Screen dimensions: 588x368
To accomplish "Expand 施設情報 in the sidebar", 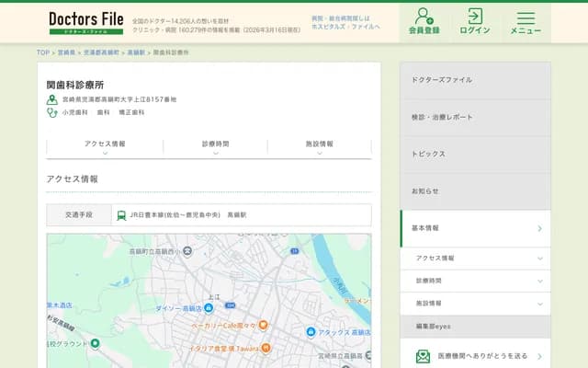I will coord(475,303).
